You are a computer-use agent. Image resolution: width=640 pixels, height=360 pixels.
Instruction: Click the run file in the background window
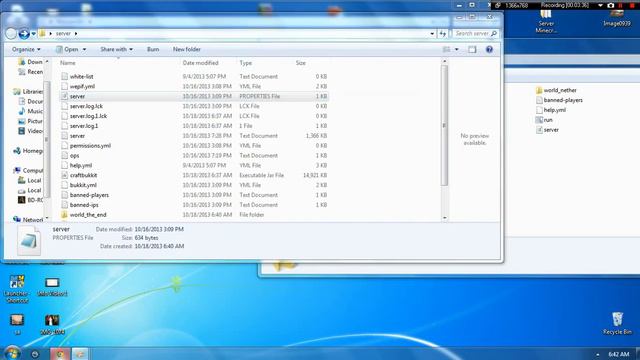tap(544, 120)
